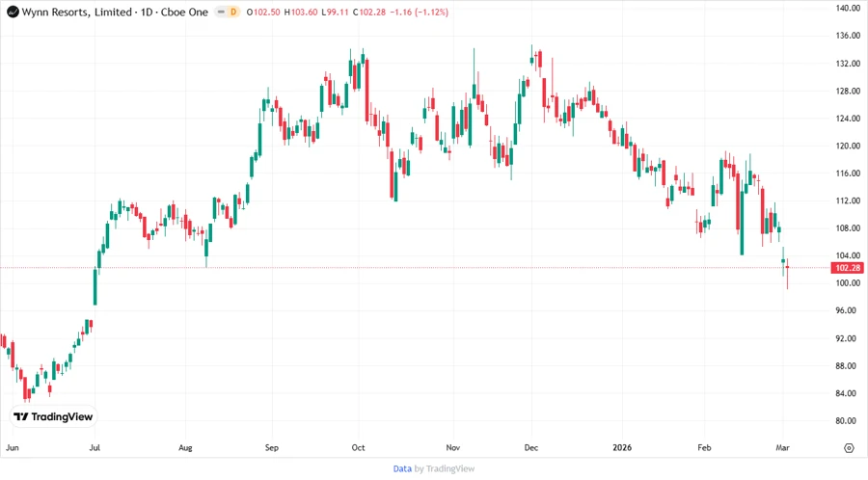Click 'by TradingView' footer text
This screenshot has width=868, height=480.
pyautogui.click(x=445, y=468)
